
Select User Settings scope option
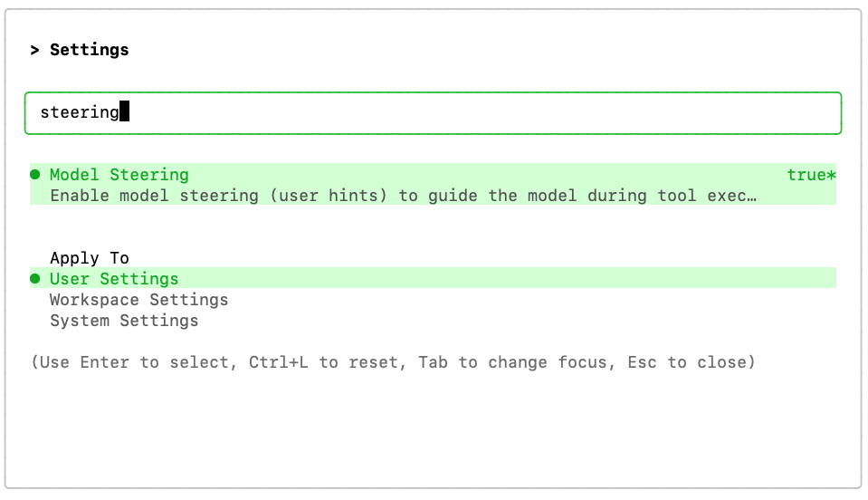tap(114, 279)
